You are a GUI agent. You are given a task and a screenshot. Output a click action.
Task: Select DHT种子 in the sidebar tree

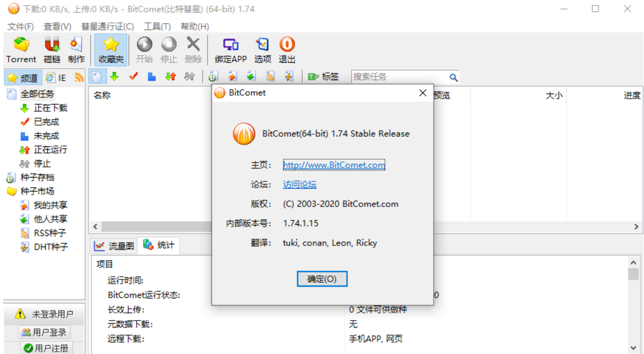[x=51, y=247]
